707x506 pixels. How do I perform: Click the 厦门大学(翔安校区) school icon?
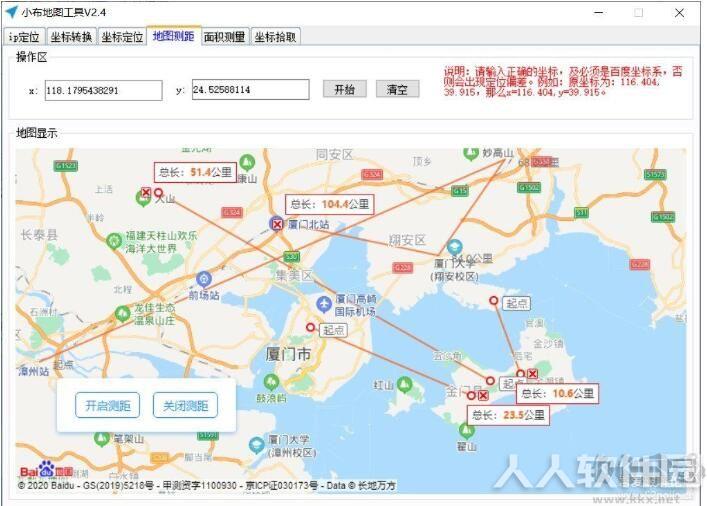click(x=454, y=247)
